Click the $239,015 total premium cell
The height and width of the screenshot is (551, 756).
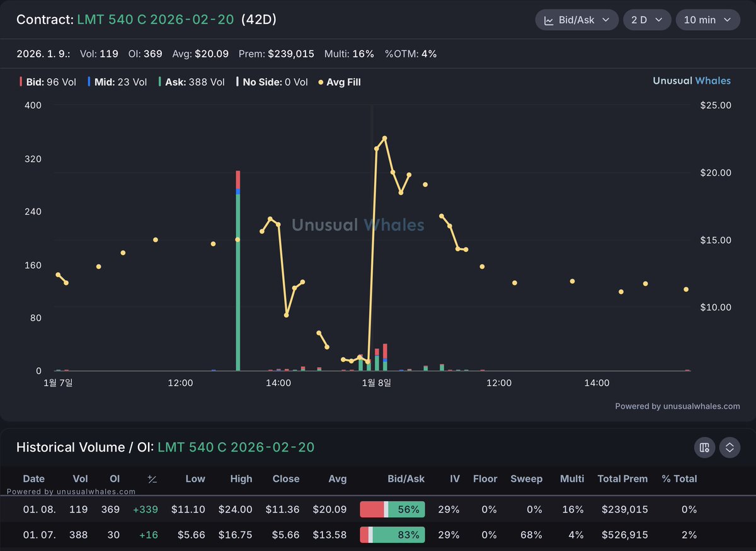tap(624, 509)
